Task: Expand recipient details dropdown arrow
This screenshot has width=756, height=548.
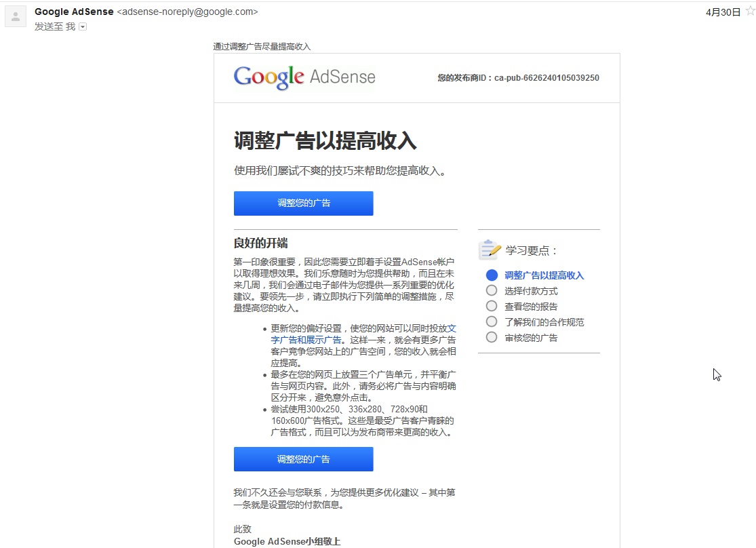Action: click(x=83, y=26)
